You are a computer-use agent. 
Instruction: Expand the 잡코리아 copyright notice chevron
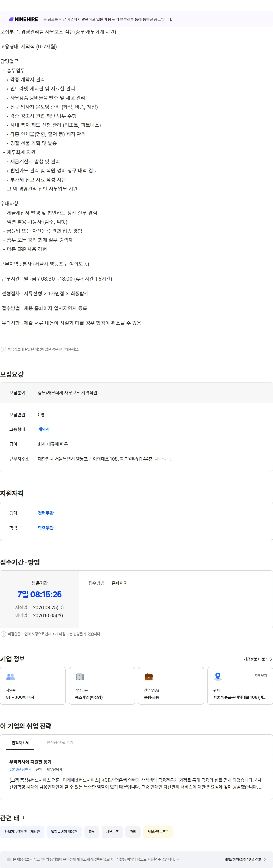coord(178,859)
